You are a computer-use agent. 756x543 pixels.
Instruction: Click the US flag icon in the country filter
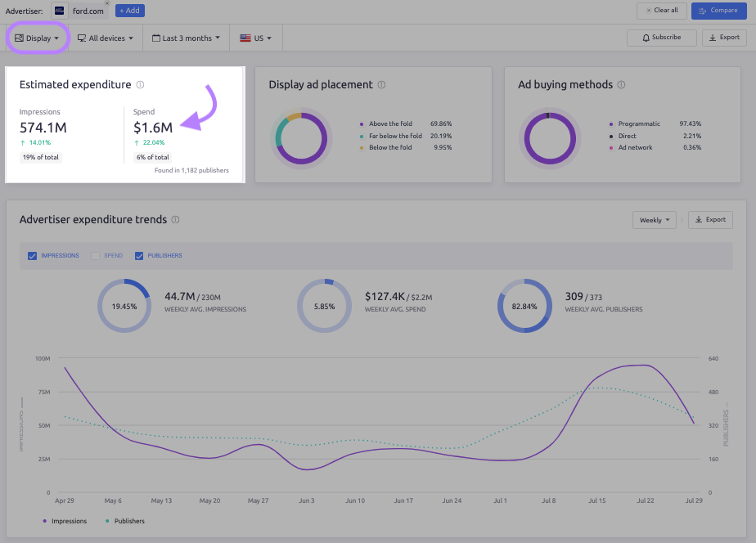(244, 37)
